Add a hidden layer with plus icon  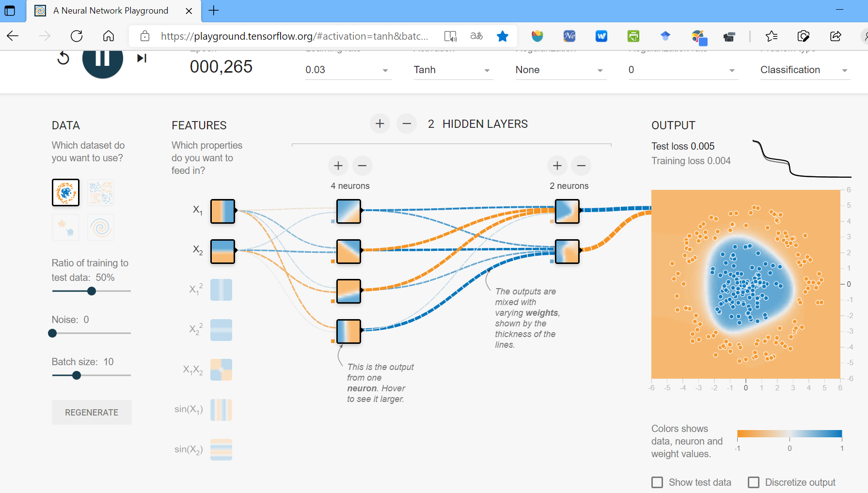(x=380, y=124)
